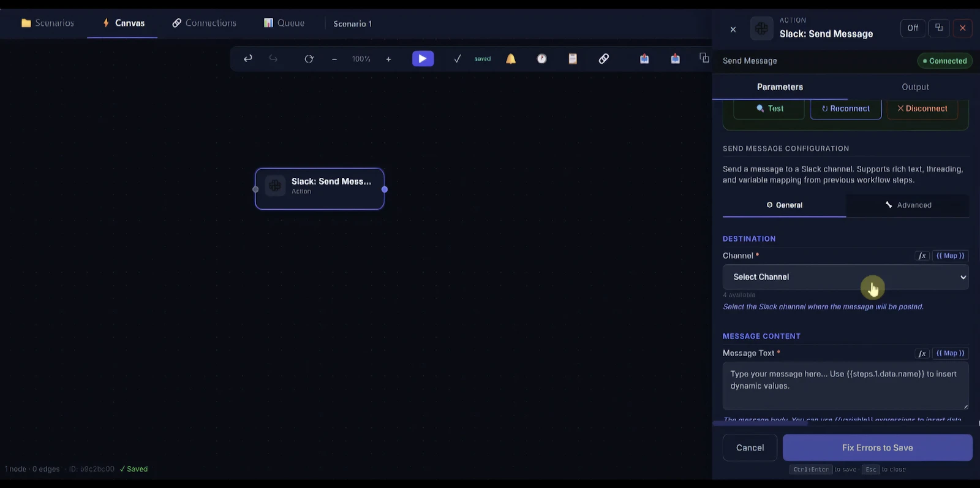Open the Scenarios tab
Screen dimensions: 980x488
pos(47,23)
